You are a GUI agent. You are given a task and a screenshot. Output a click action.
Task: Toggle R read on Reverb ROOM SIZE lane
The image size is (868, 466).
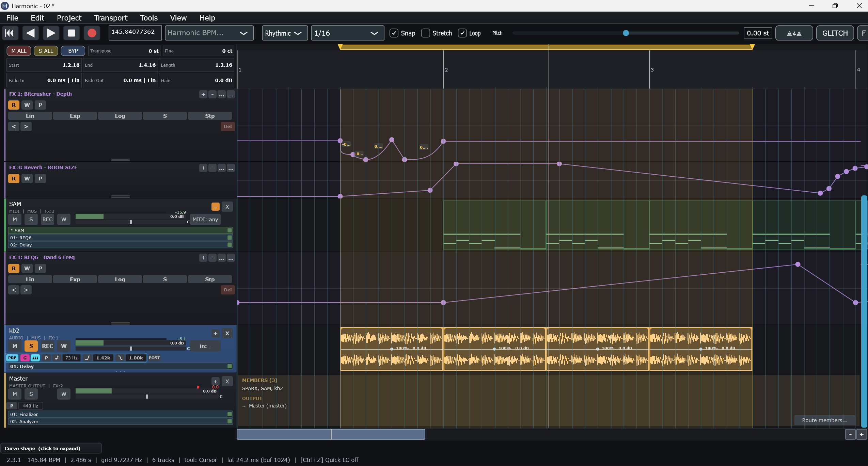click(14, 178)
